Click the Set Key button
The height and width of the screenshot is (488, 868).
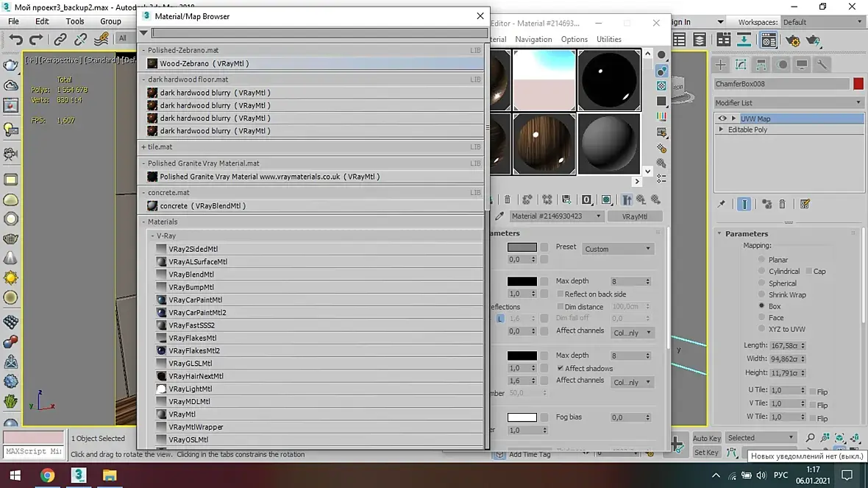click(706, 453)
